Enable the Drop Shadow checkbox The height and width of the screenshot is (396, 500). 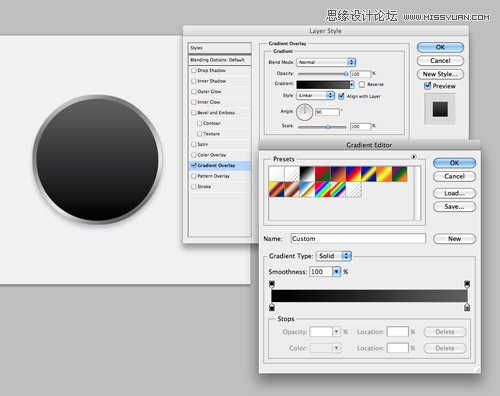[194, 71]
